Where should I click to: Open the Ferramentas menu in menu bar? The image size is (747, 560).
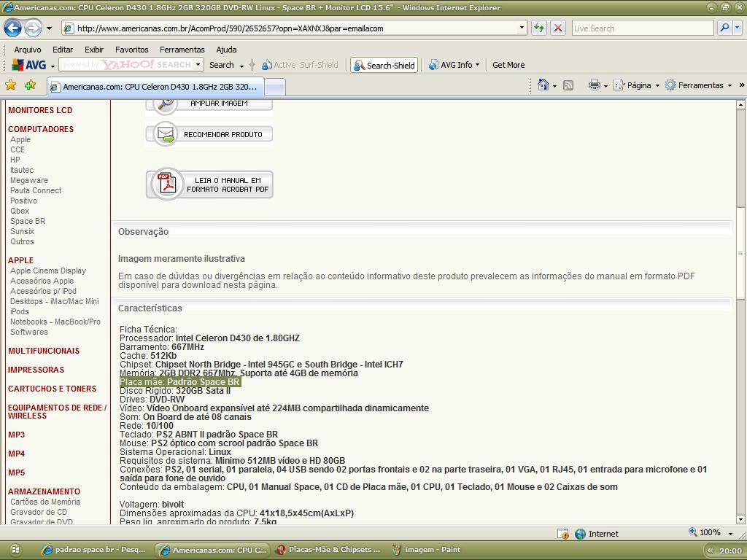pos(182,50)
